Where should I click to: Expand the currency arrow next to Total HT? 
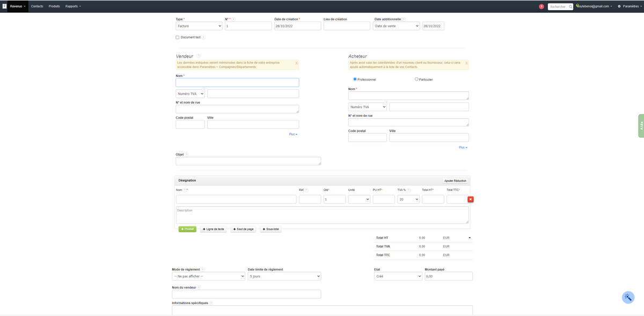470,238
